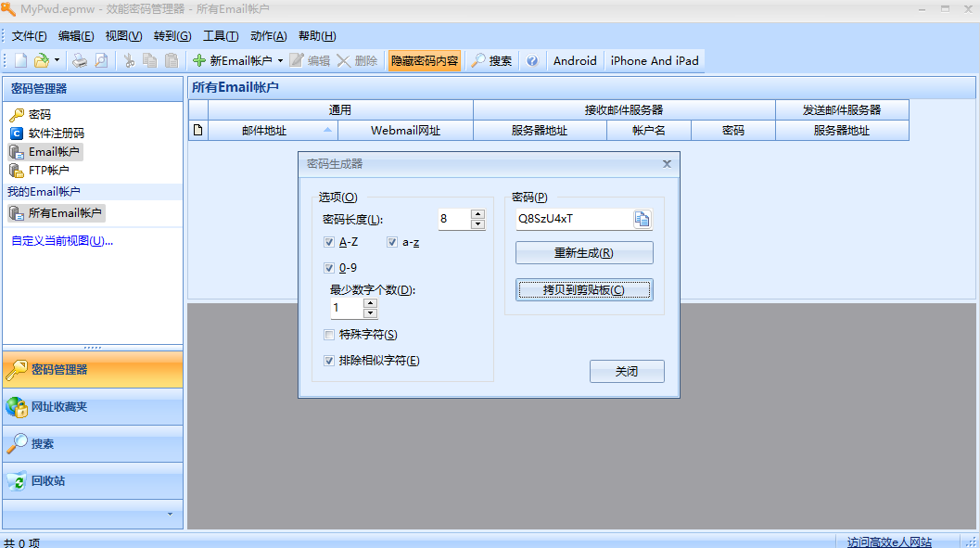Screen dimensions: 980x548
Task: Toggle the A-Z uppercase checkbox
Action: (x=329, y=242)
